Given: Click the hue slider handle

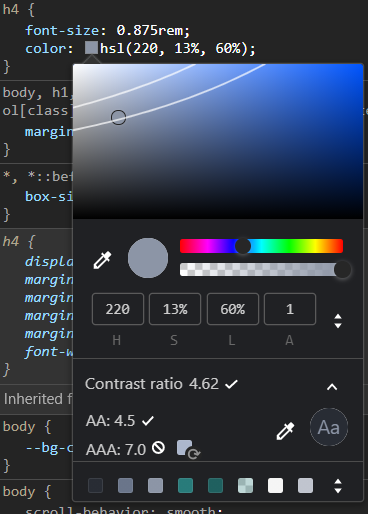Looking at the screenshot, I should pyautogui.click(x=243, y=246).
